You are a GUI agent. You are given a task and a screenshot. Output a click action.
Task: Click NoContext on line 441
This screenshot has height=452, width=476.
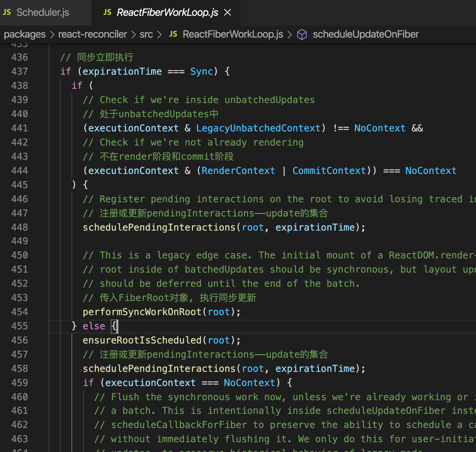(380, 128)
